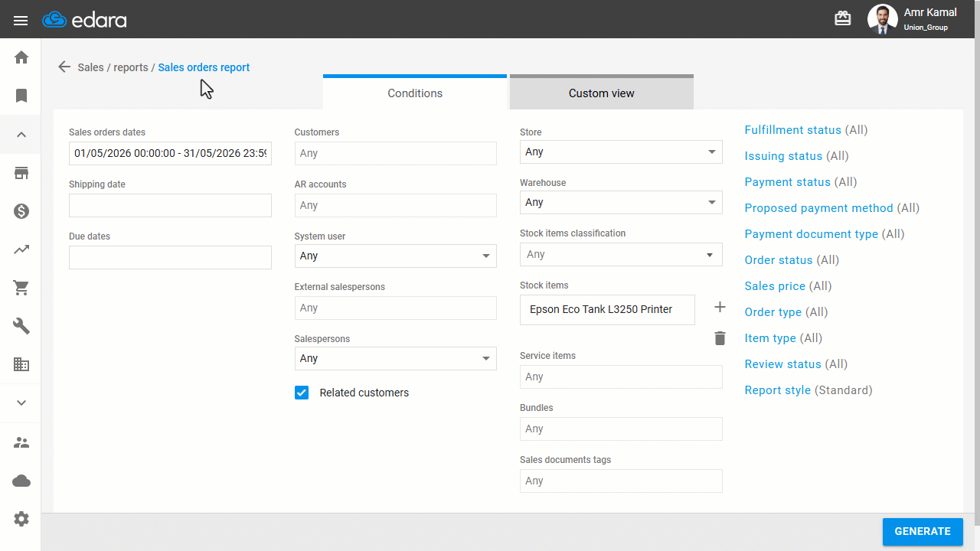This screenshot has height=551, width=980.
Task: Click the Epson Eco Tank stock item field
Action: coord(607,310)
